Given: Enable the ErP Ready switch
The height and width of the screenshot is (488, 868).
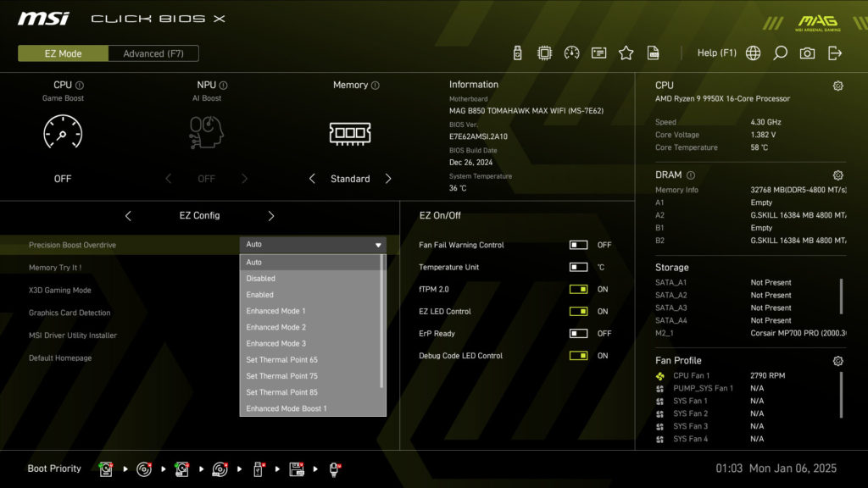Looking at the screenshot, I should coord(578,333).
